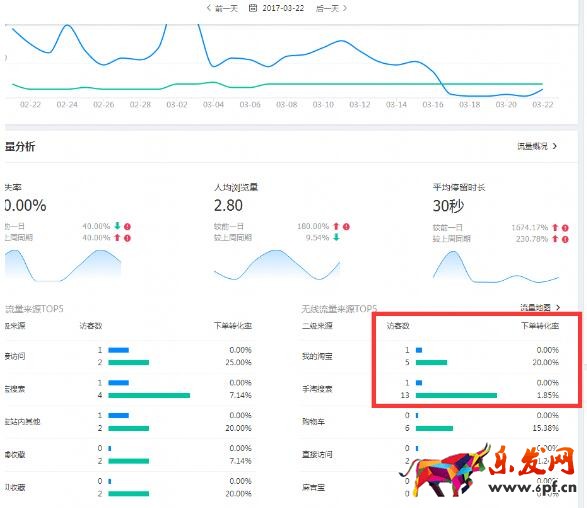This screenshot has width=587, height=508.
Task: Click red alert icon beside 230.78% value
Action: coord(565,239)
